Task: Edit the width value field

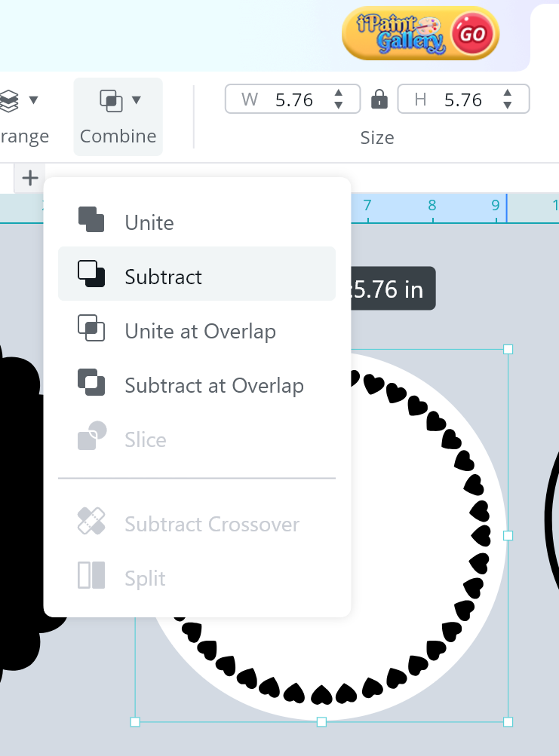Action: coord(293,99)
